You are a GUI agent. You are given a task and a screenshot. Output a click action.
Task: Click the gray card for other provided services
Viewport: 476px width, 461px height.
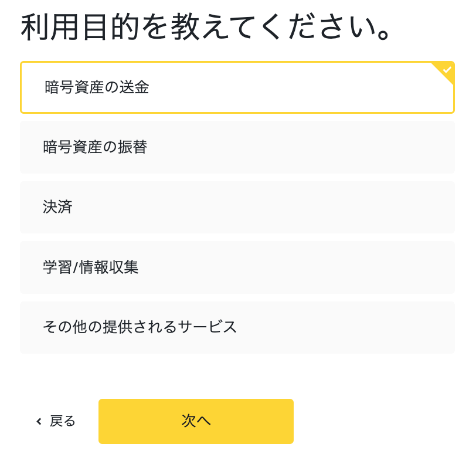(237, 327)
